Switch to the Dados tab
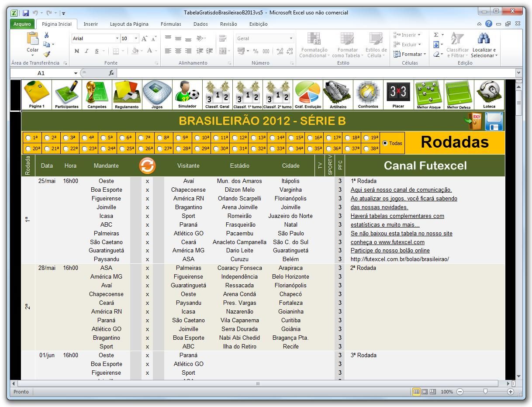Viewport: 532px width, 407px height. coord(200,24)
